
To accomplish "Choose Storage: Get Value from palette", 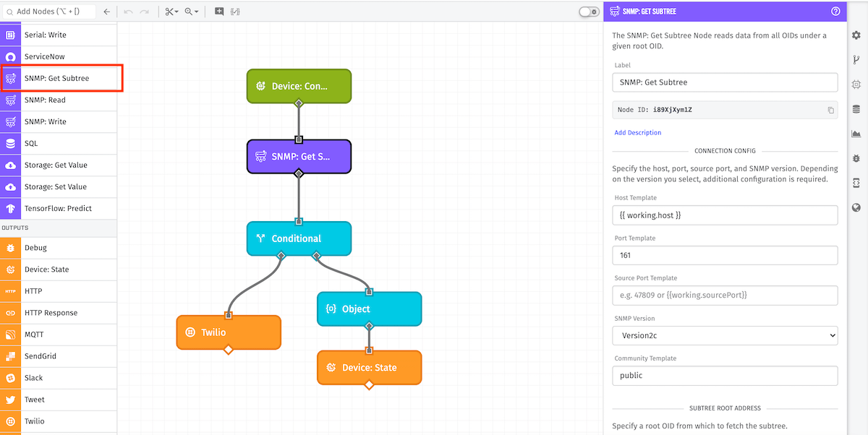I will pyautogui.click(x=58, y=165).
